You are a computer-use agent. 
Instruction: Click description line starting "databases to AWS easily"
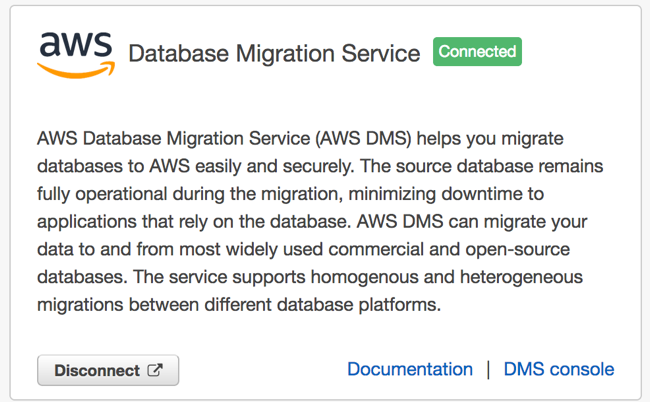[x=320, y=166]
